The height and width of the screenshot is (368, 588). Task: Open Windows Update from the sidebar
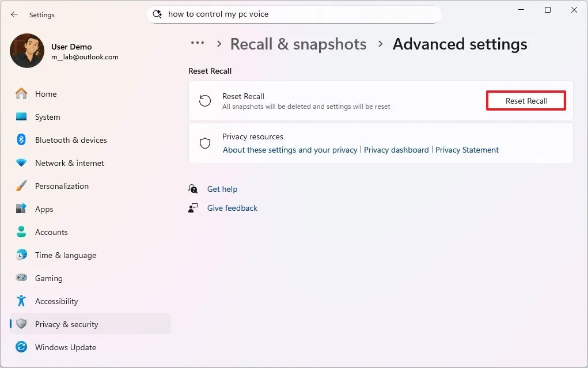pyautogui.click(x=66, y=347)
